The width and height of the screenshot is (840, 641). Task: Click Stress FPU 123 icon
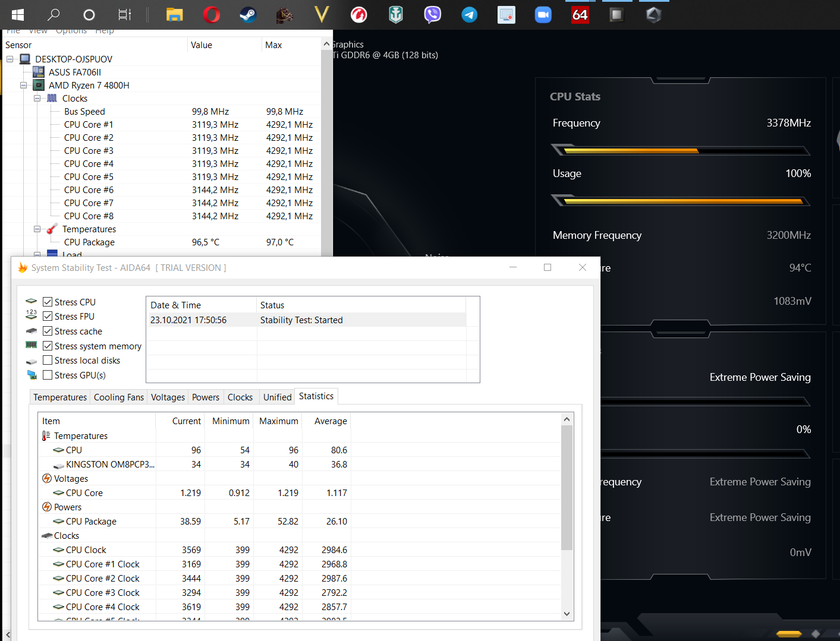pyautogui.click(x=32, y=316)
